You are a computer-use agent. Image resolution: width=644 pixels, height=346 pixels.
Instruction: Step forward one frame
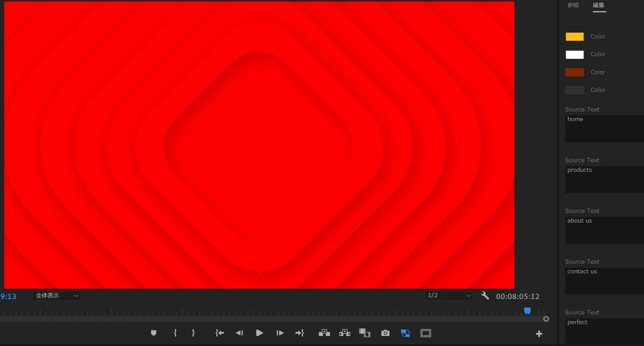[280, 333]
